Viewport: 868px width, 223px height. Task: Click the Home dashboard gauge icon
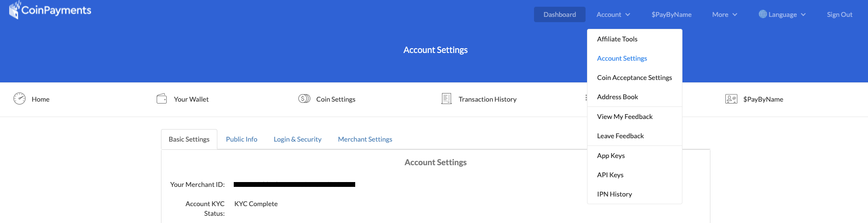[19, 99]
